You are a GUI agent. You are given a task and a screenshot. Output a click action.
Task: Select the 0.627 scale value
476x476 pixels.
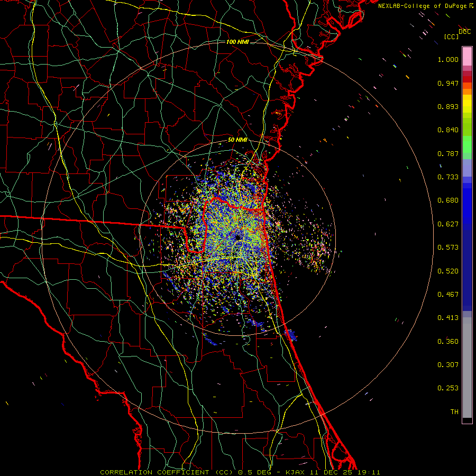(448, 224)
